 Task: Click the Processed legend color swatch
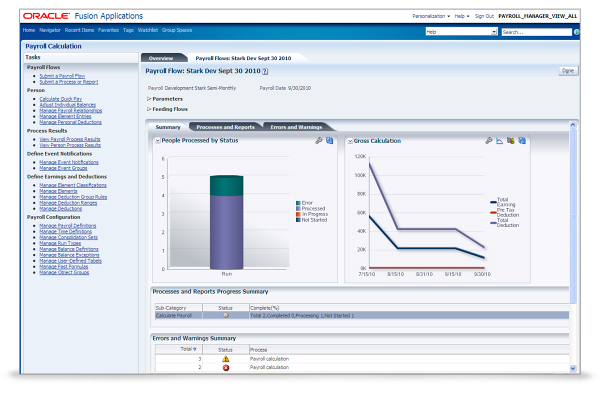pyautogui.click(x=298, y=209)
